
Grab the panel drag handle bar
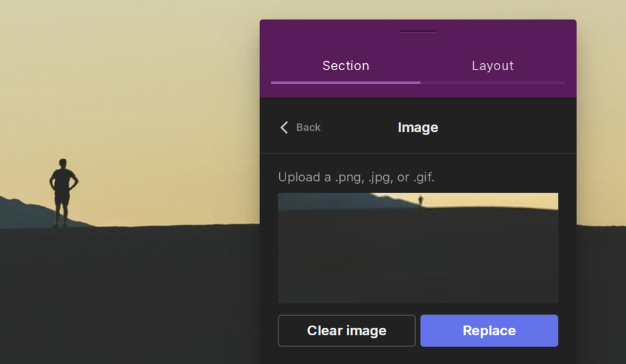click(x=418, y=31)
